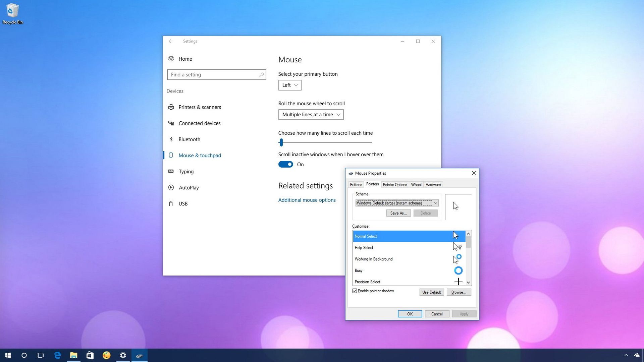Uncheck Enable pointer shadow
Viewport: 644px width, 362px height.
pos(355,291)
